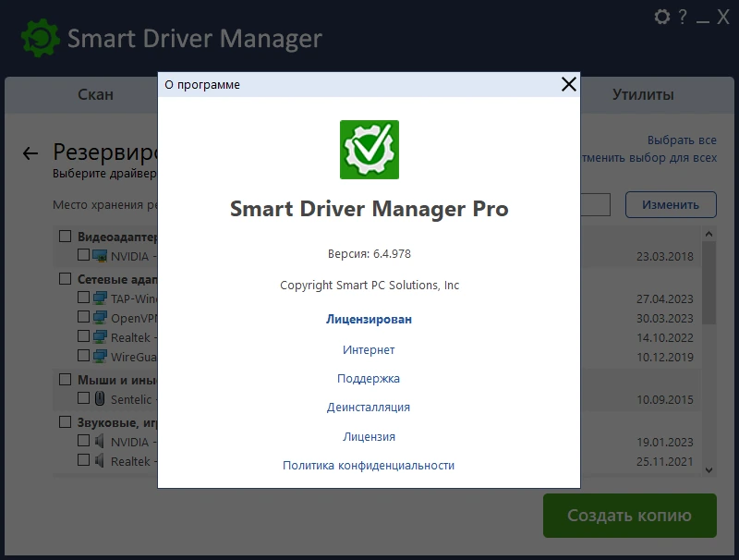Click the date 10.09.2015
The height and width of the screenshot is (560, 739).
[x=665, y=399]
